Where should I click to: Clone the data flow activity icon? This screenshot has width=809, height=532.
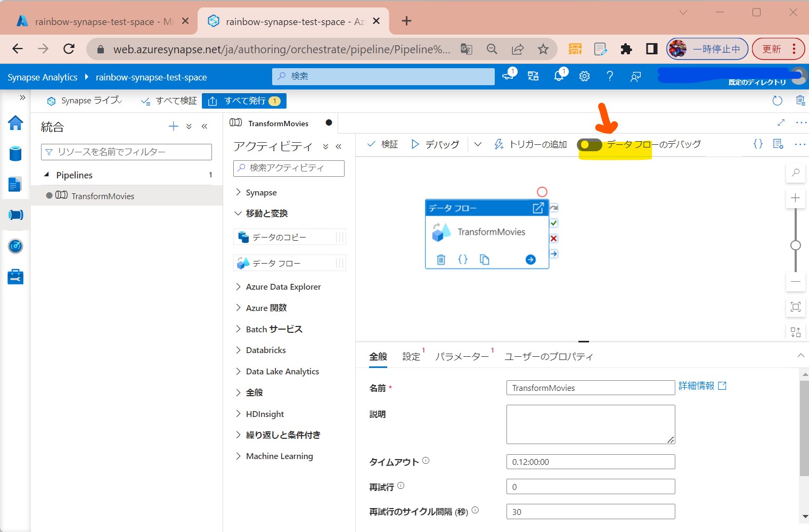(484, 259)
